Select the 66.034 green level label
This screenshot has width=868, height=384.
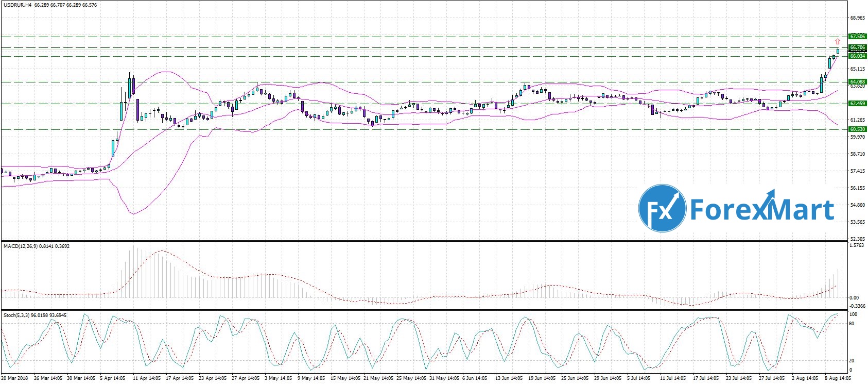857,56
